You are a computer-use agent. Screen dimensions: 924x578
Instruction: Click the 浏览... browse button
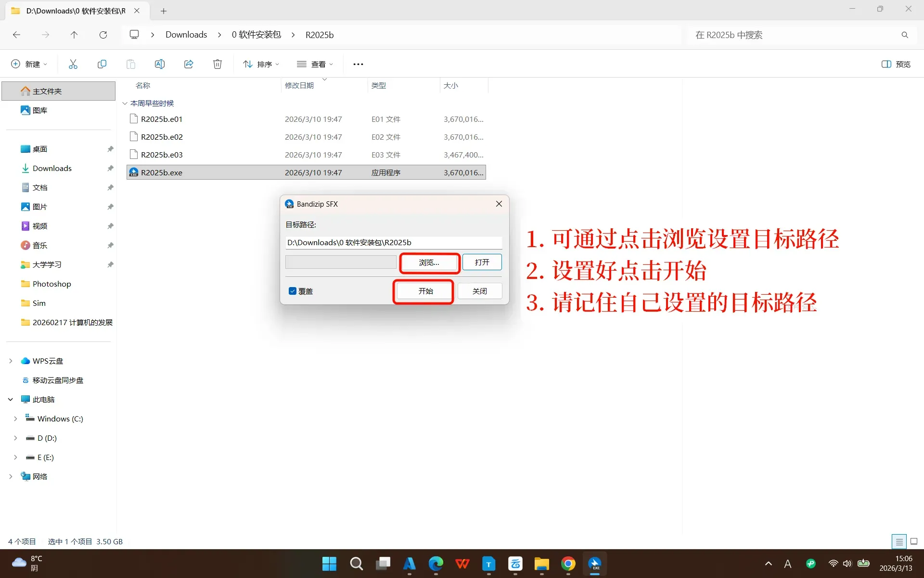coord(429,263)
